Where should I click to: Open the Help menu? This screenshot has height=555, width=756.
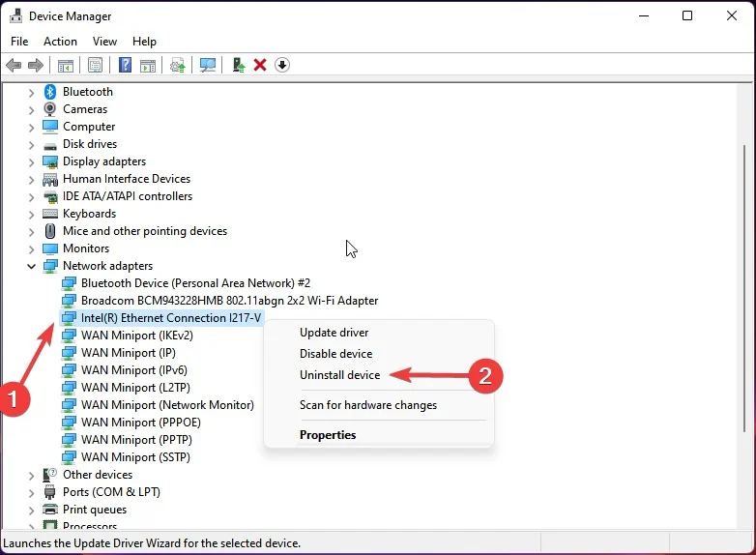click(x=144, y=42)
